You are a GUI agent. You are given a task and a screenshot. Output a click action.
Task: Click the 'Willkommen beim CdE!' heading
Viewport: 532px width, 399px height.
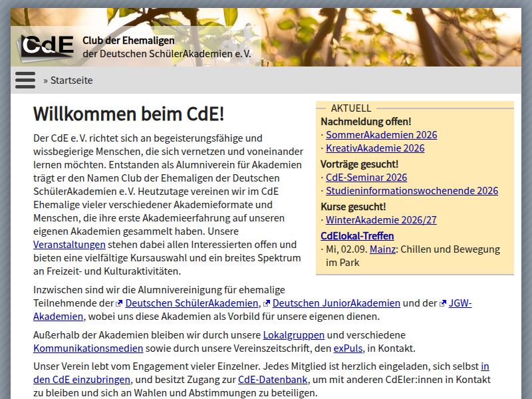point(128,114)
